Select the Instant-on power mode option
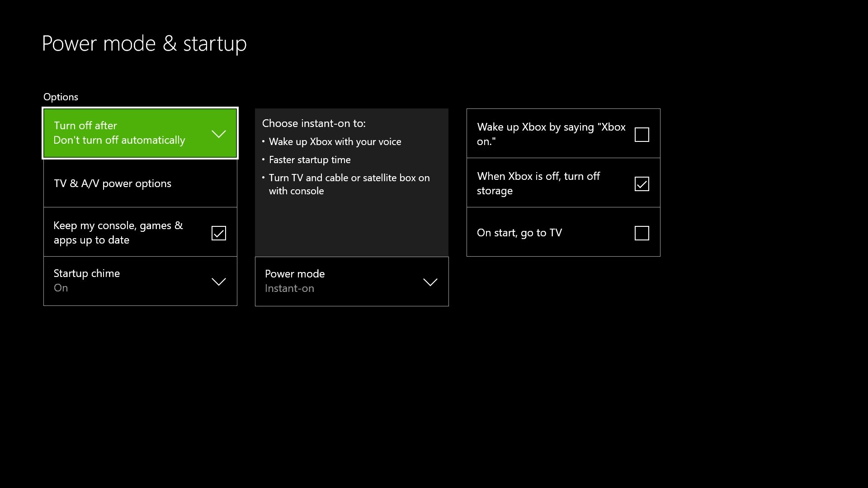Viewport: 868px width, 488px height. pyautogui.click(x=352, y=281)
